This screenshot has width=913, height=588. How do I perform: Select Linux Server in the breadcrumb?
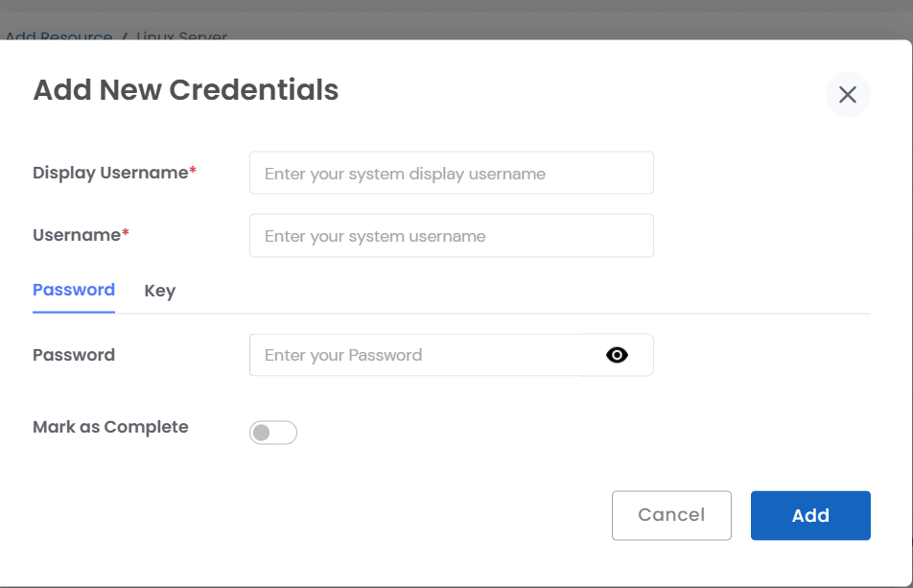(x=181, y=36)
